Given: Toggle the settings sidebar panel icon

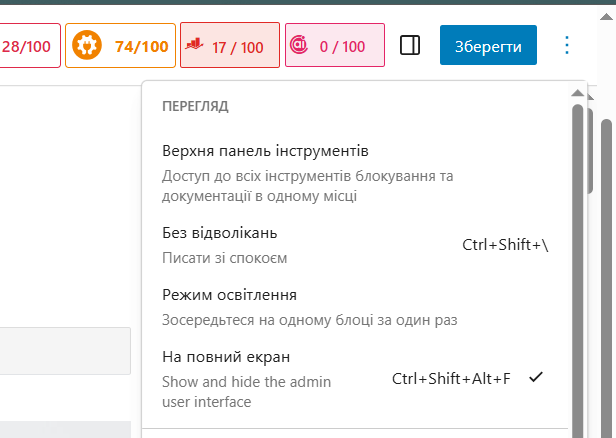Looking at the screenshot, I should click(409, 46).
